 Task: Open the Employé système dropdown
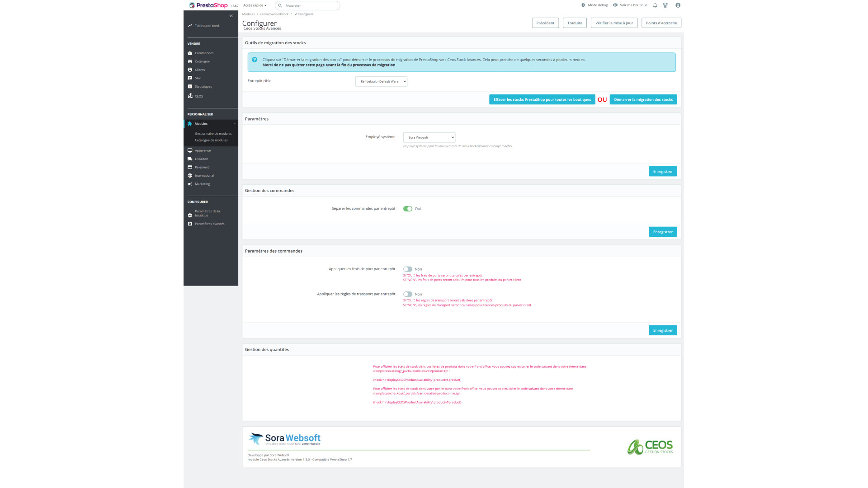pos(429,137)
